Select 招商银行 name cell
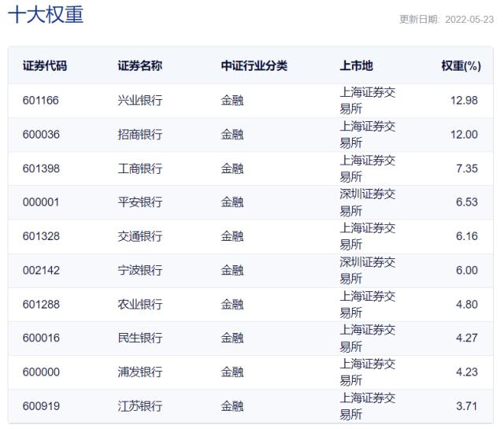 [140, 135]
